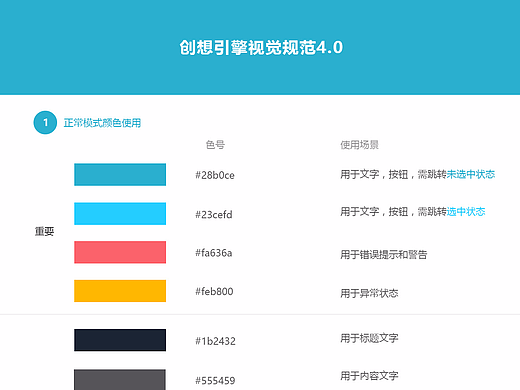520x390 pixels.
Task: Select the hex code text #1b2432
Action: click(215, 341)
